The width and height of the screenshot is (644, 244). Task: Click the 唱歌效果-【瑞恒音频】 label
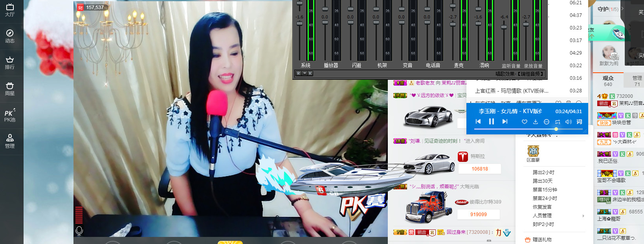[519, 73]
